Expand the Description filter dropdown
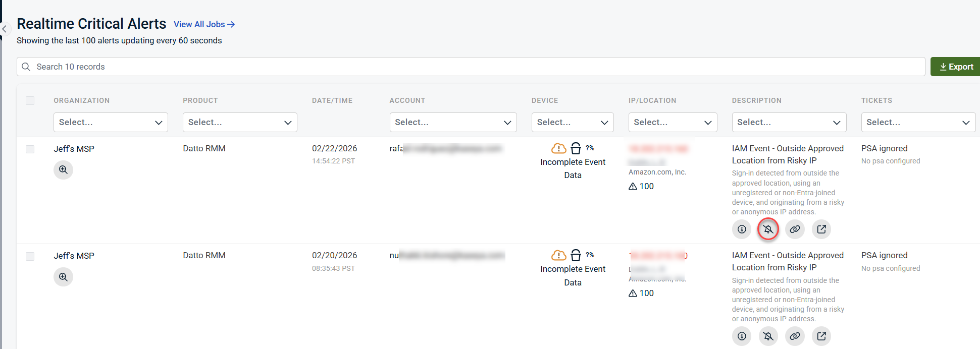Image resolution: width=980 pixels, height=349 pixels. (x=789, y=123)
